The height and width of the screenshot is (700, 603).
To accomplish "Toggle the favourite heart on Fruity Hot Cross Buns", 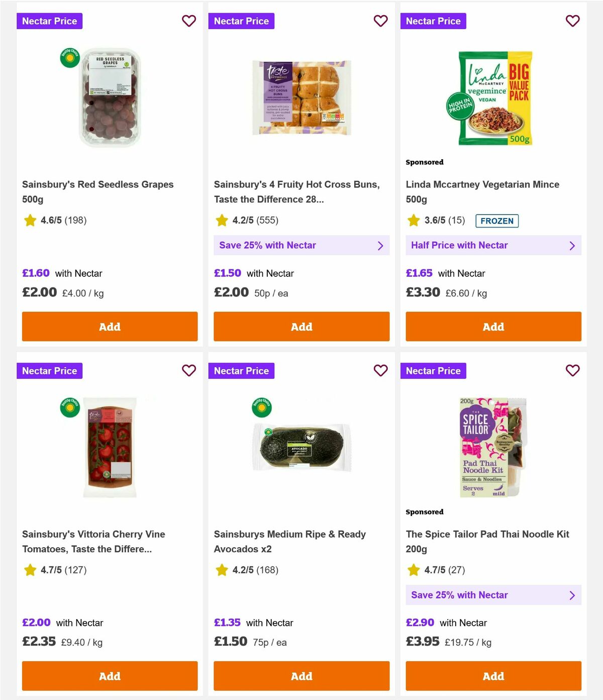I will click(x=380, y=21).
